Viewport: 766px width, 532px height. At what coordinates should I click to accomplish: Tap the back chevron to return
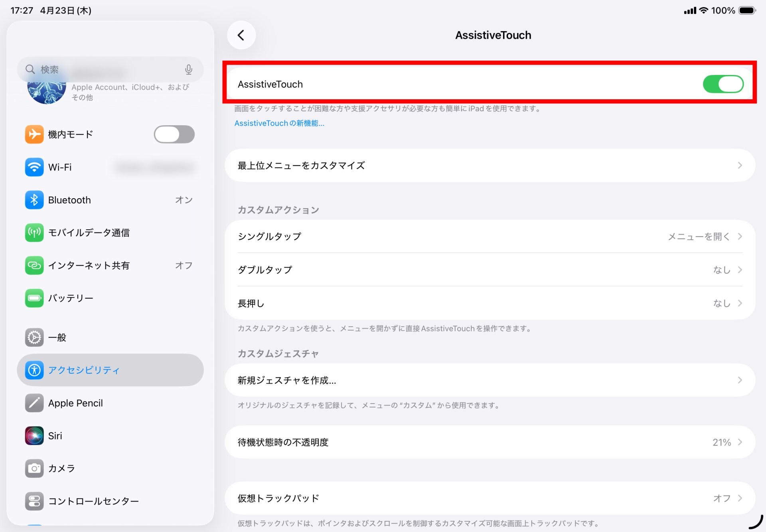coord(241,35)
